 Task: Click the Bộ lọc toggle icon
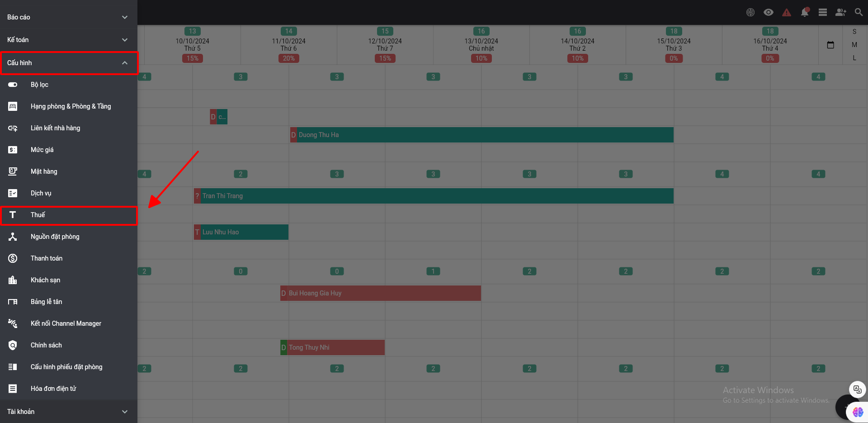pyautogui.click(x=13, y=85)
